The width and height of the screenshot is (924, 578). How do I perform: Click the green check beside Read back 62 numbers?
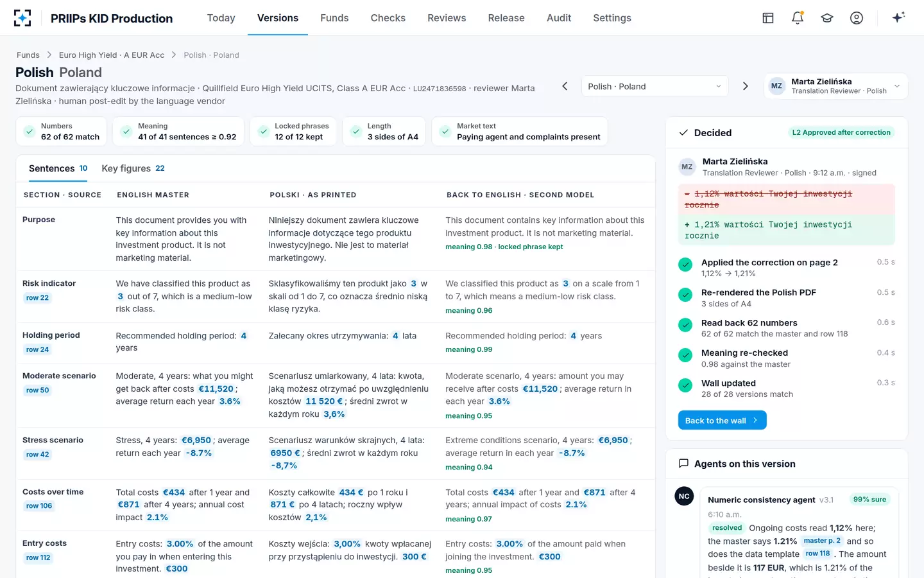click(685, 324)
